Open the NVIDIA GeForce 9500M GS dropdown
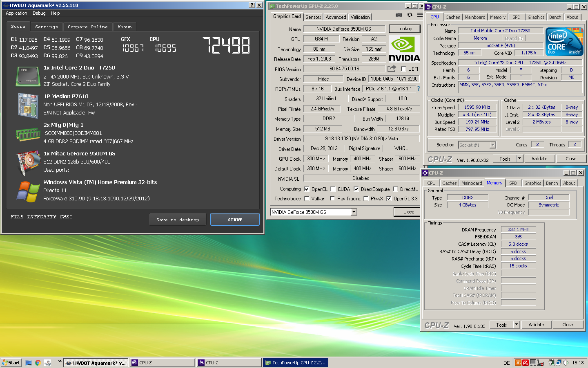The width and height of the screenshot is (588, 368). tap(354, 212)
